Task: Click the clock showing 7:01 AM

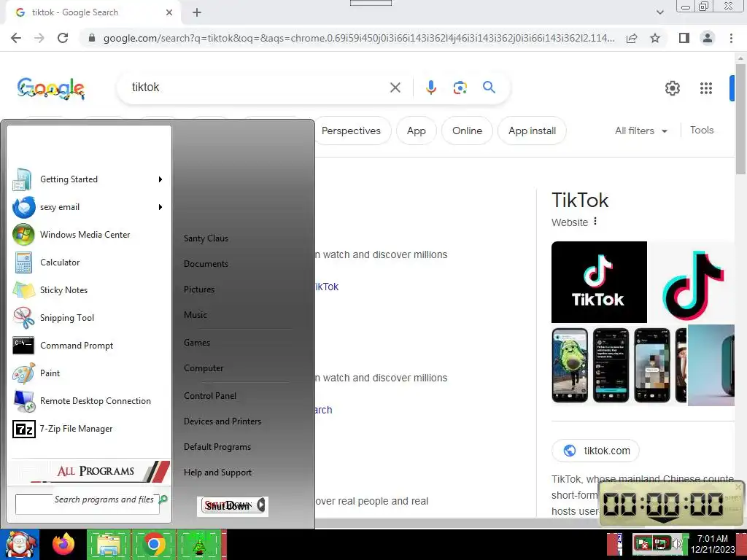Action: (x=712, y=544)
